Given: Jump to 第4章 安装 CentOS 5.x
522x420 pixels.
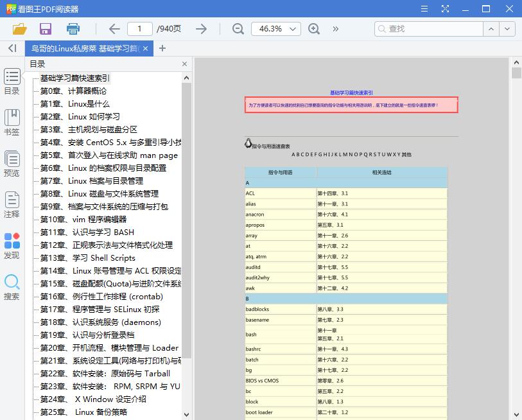Looking at the screenshot, I should (x=110, y=143).
